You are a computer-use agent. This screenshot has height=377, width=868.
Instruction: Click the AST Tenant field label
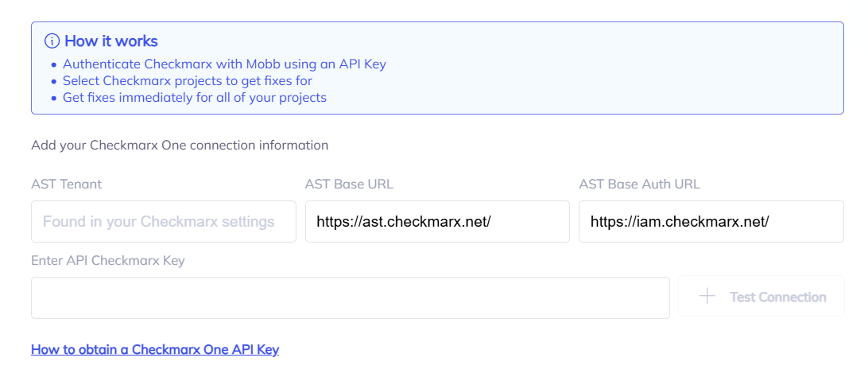[67, 185]
